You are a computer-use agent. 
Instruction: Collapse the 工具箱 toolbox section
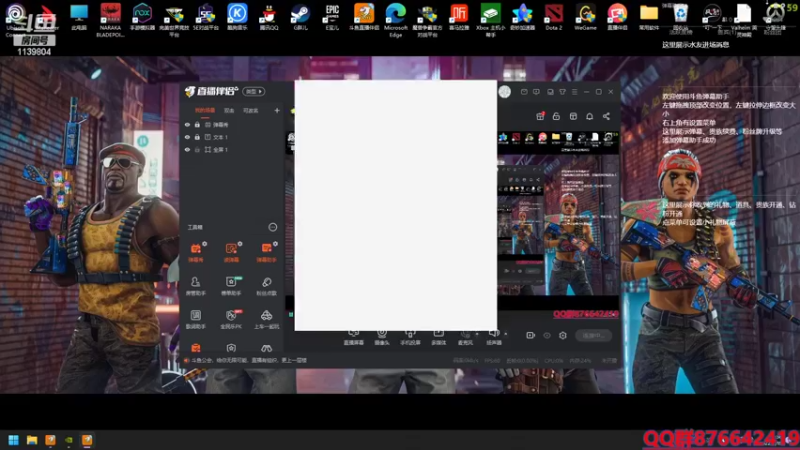(273, 227)
